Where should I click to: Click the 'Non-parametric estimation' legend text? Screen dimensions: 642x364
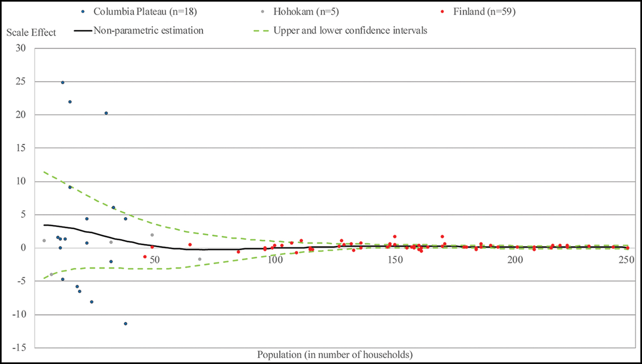(x=149, y=31)
